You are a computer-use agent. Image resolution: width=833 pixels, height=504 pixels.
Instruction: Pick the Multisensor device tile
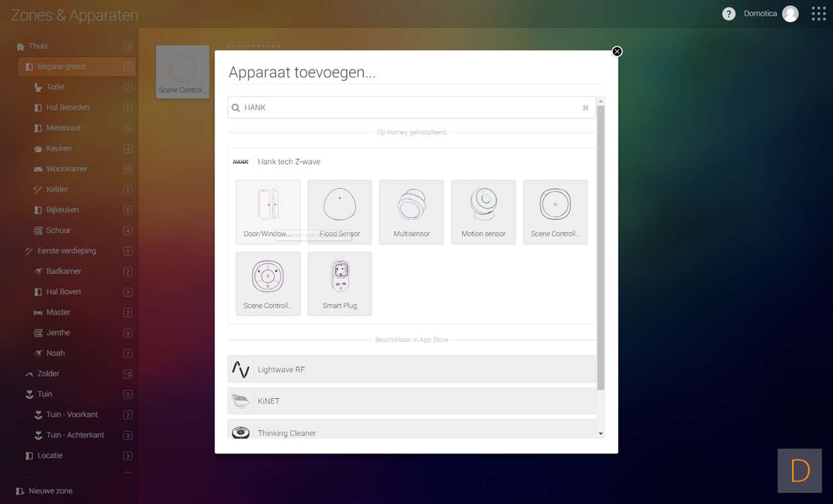pyautogui.click(x=411, y=211)
